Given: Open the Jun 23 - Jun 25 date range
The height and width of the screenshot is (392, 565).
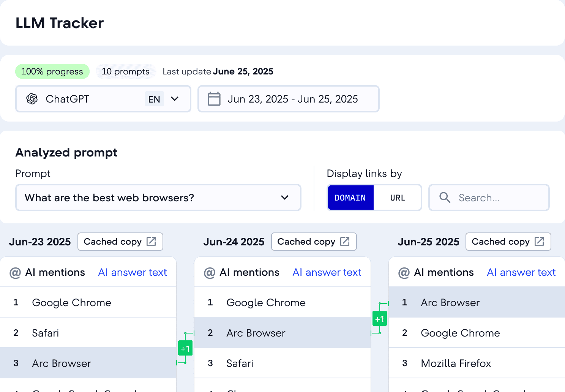Looking at the screenshot, I should click(289, 99).
